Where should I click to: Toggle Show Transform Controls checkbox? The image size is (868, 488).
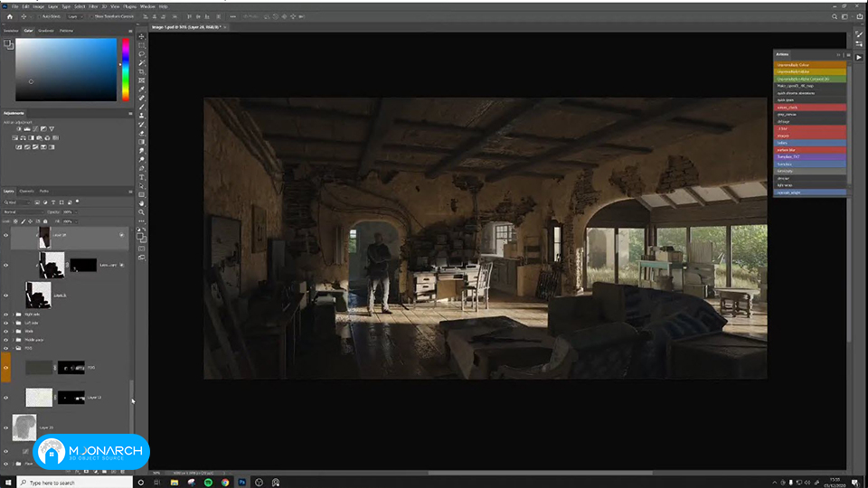[91, 16]
